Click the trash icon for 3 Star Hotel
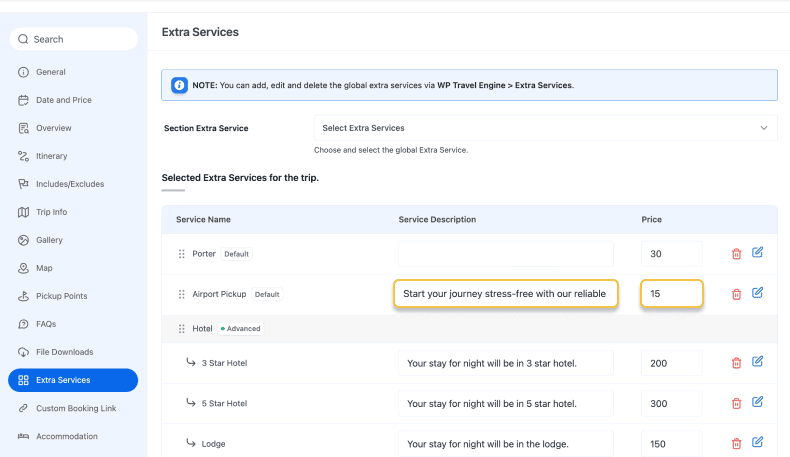The width and height of the screenshot is (790, 457). coord(737,363)
